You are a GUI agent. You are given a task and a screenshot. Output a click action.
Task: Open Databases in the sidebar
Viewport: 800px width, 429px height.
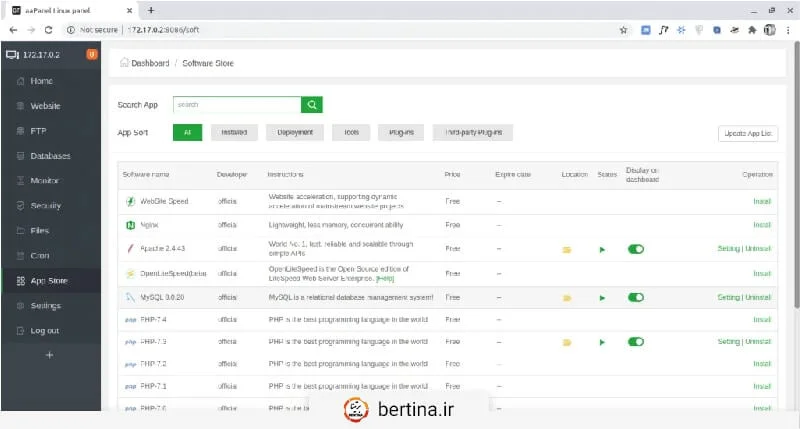(x=51, y=156)
